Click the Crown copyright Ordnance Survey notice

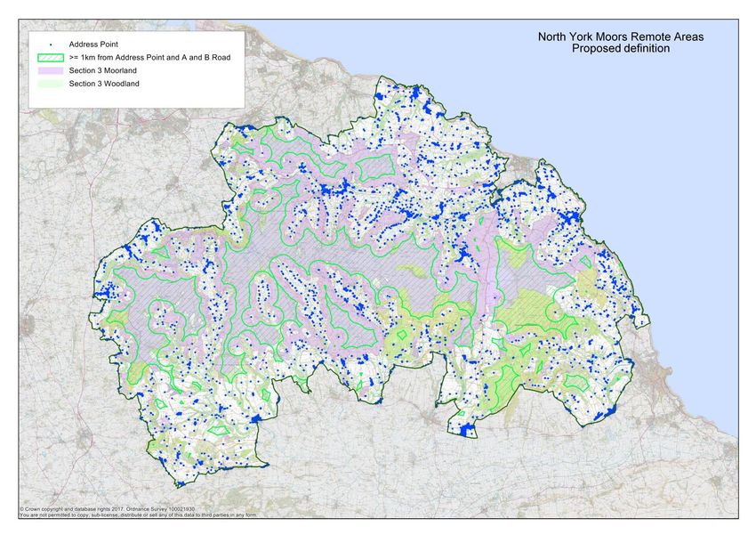108,509
